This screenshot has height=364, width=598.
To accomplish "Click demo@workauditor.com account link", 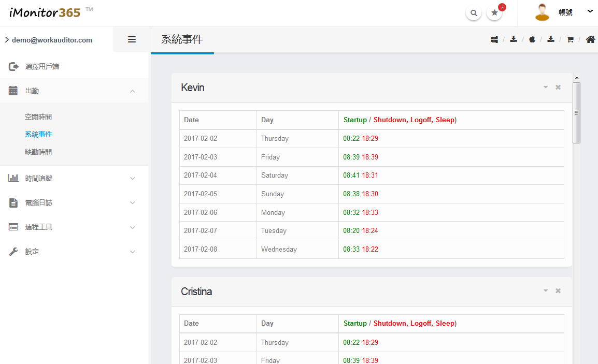I will [52, 40].
